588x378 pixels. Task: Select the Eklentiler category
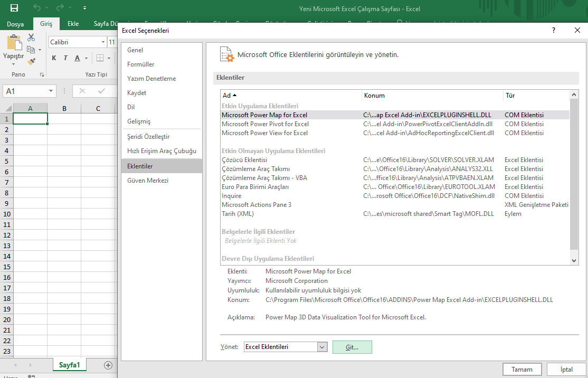162,166
